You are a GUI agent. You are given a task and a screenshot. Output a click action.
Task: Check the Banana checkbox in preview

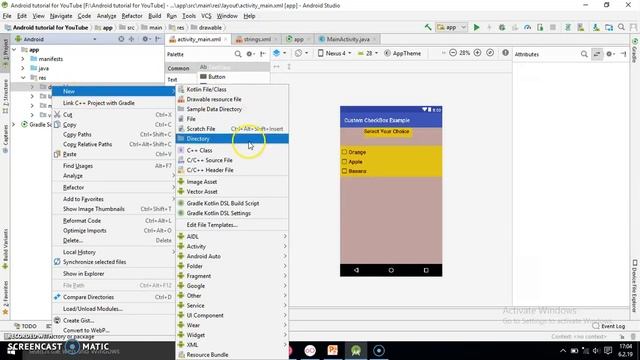pos(344,171)
